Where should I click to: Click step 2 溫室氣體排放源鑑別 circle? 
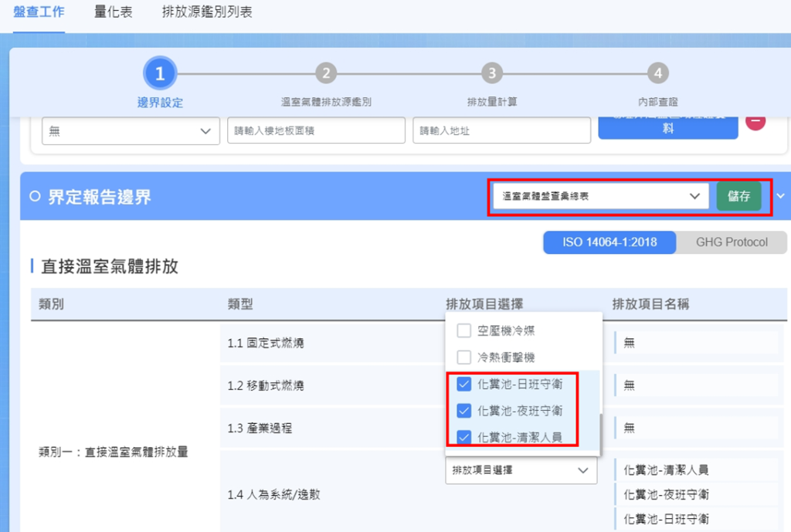coord(326,73)
